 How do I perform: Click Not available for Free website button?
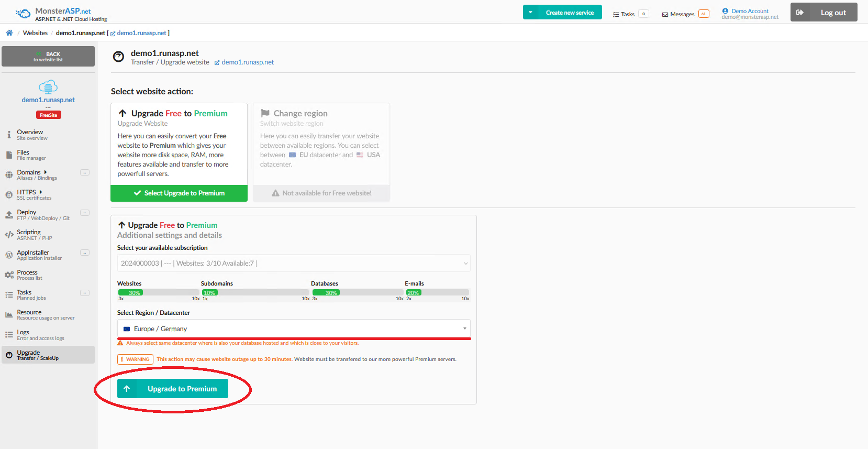(x=321, y=193)
